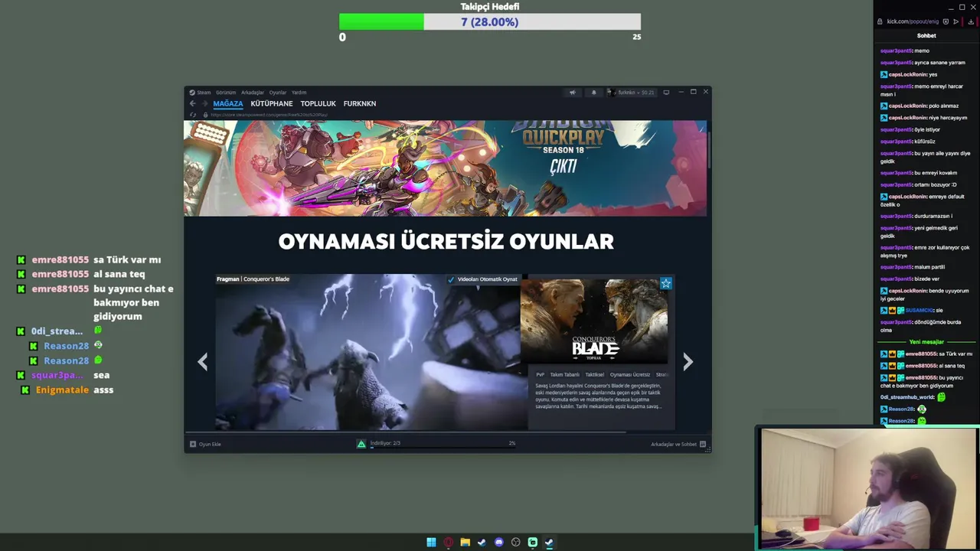Go back with Steam's back arrow

193,103
